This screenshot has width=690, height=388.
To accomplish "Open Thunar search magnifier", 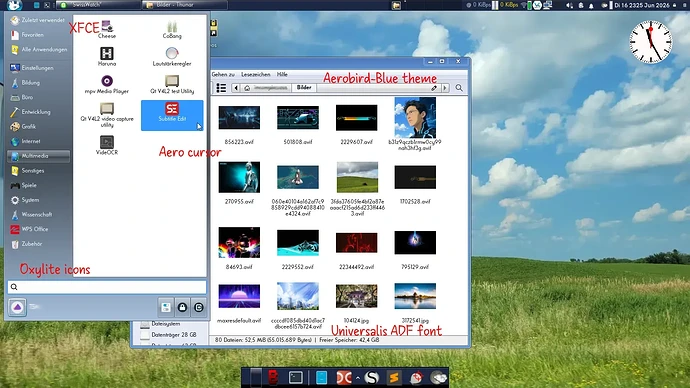I will [x=459, y=88].
